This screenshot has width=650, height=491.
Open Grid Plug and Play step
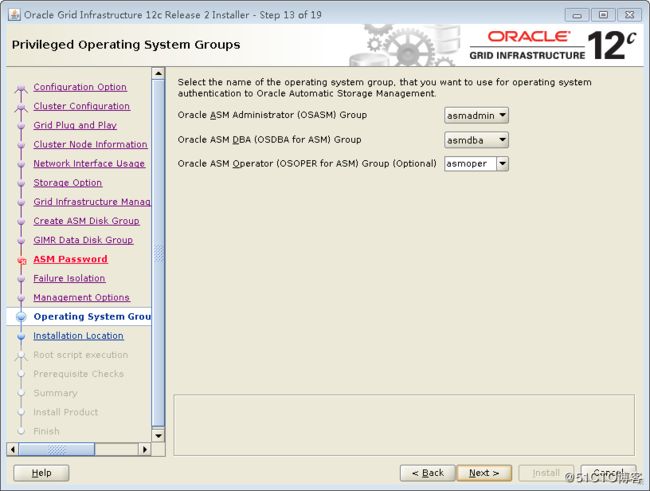[75, 125]
